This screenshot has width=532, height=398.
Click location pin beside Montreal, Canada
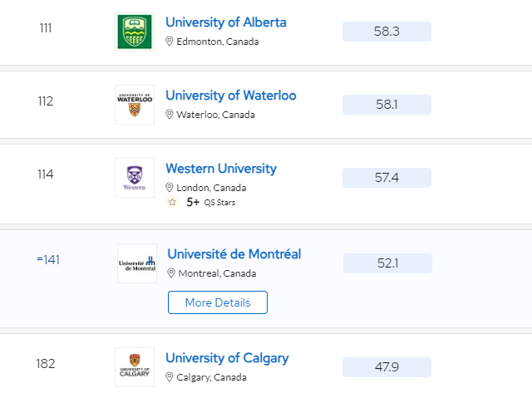click(171, 273)
